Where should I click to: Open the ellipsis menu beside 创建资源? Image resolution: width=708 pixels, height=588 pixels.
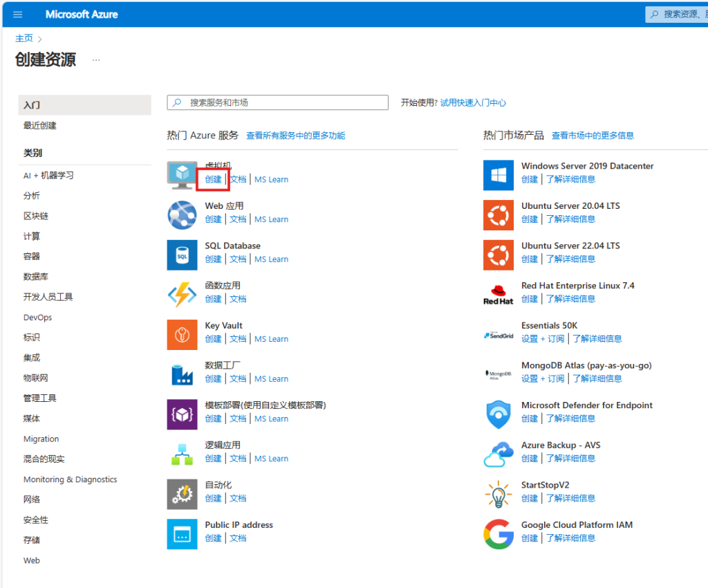pyautogui.click(x=96, y=60)
